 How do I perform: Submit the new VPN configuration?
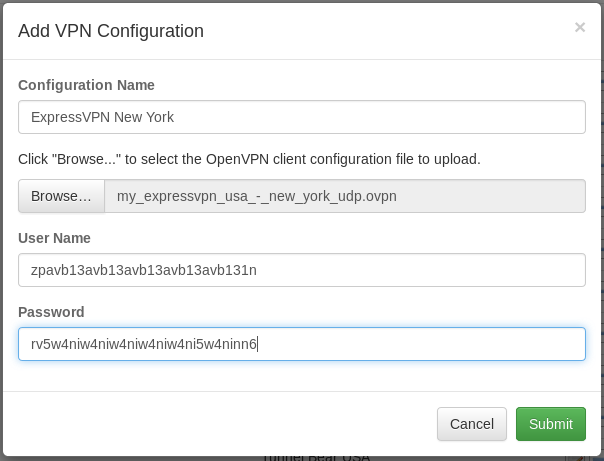pos(550,424)
